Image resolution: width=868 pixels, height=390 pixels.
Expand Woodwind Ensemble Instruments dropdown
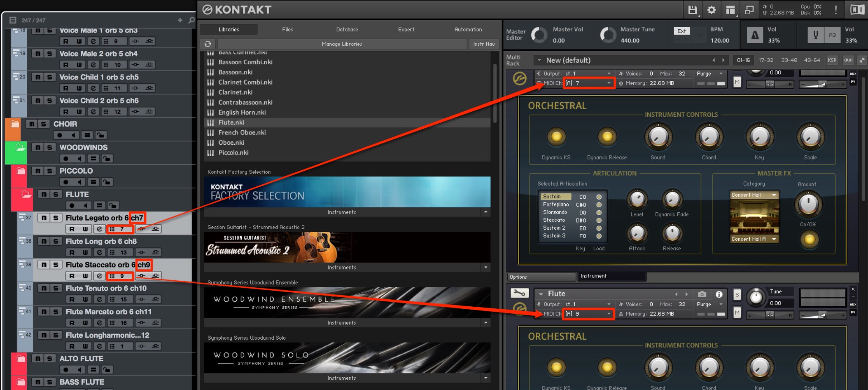486,323
